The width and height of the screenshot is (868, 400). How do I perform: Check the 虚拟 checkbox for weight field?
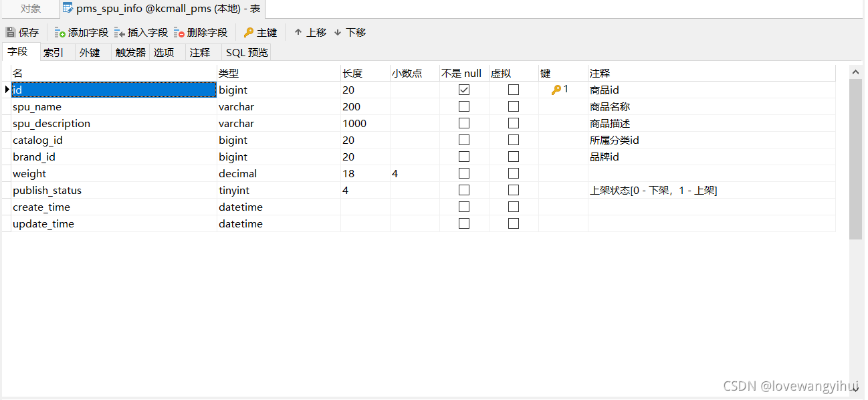[513, 173]
